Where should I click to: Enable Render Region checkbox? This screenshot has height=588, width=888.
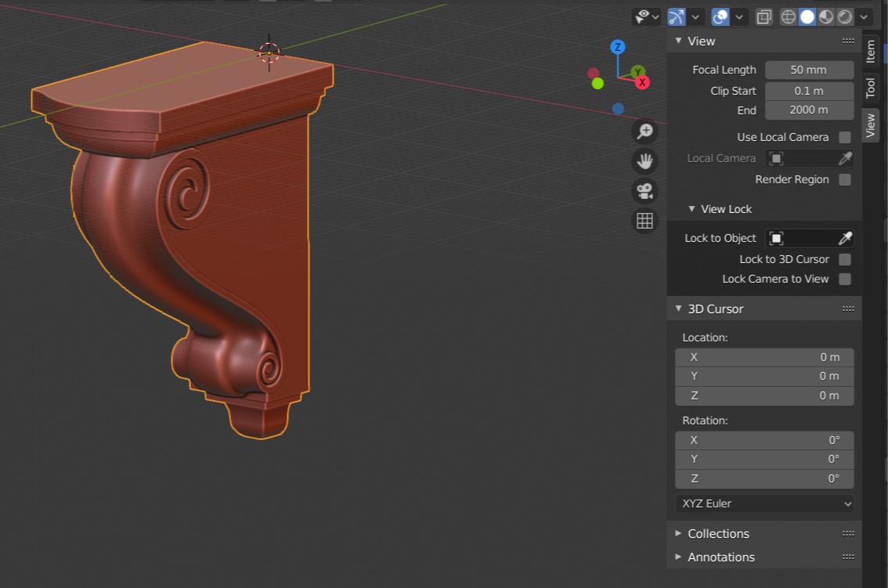click(x=844, y=179)
